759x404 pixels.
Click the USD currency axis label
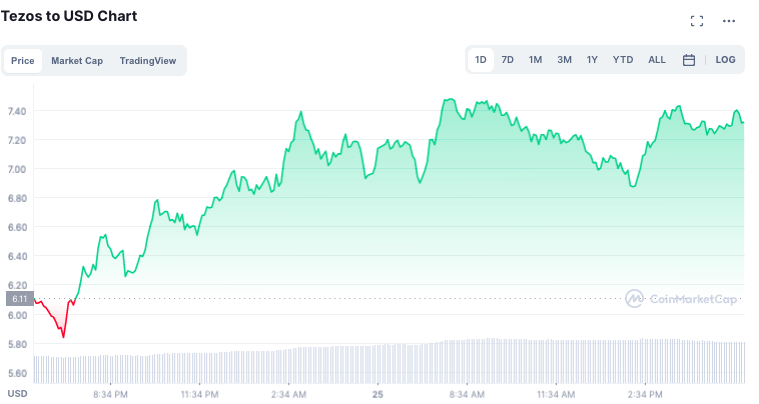(17, 394)
